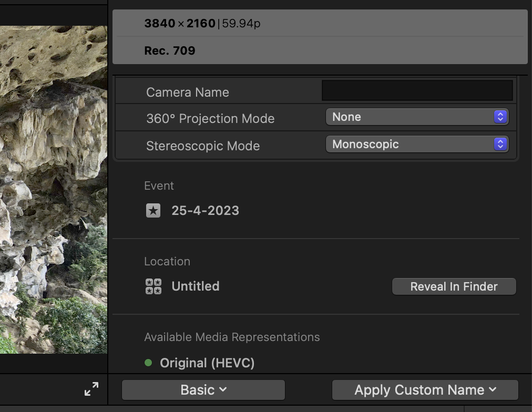This screenshot has height=412, width=532.
Task: Click the Available Media Representations heading
Action: click(232, 337)
